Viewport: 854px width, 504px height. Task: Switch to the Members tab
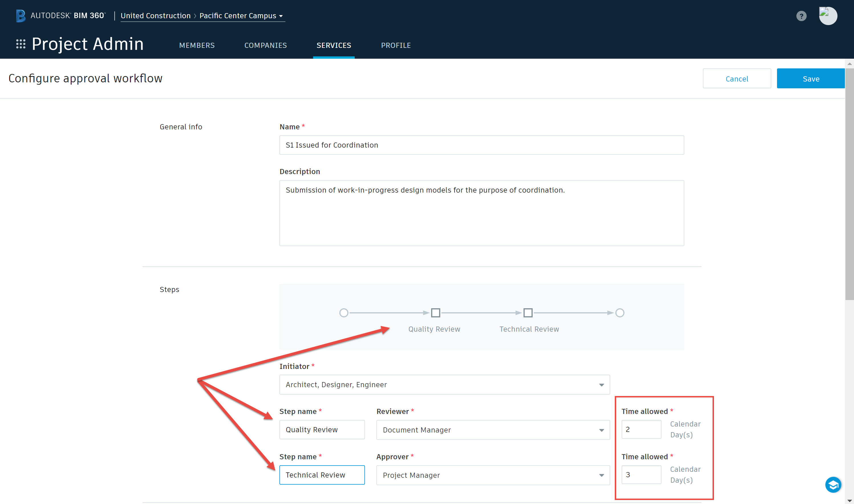197,46
